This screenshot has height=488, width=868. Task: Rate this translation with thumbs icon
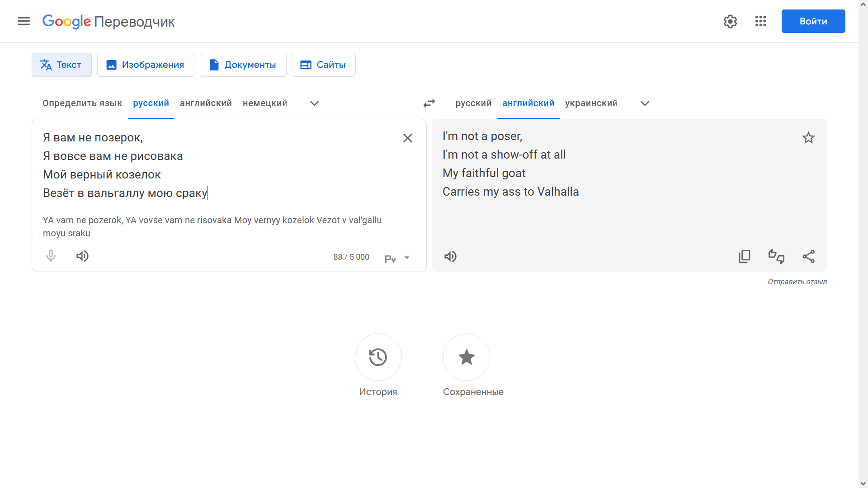pyautogui.click(x=776, y=257)
